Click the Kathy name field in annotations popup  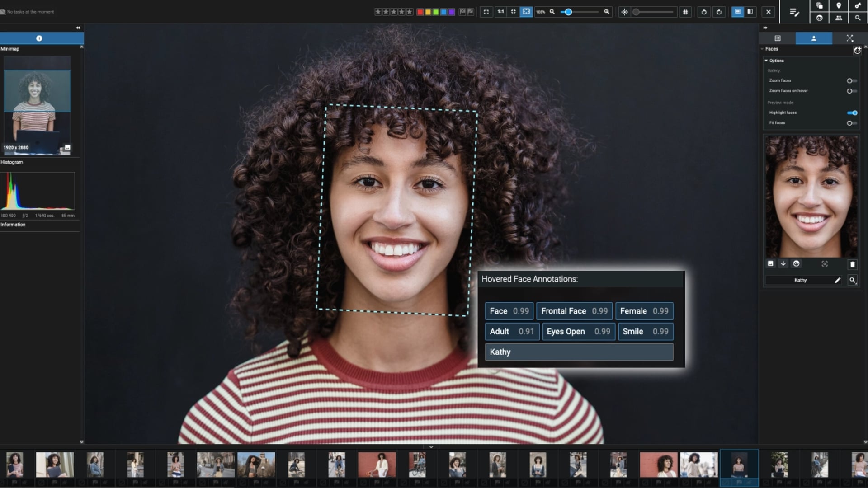coord(579,352)
